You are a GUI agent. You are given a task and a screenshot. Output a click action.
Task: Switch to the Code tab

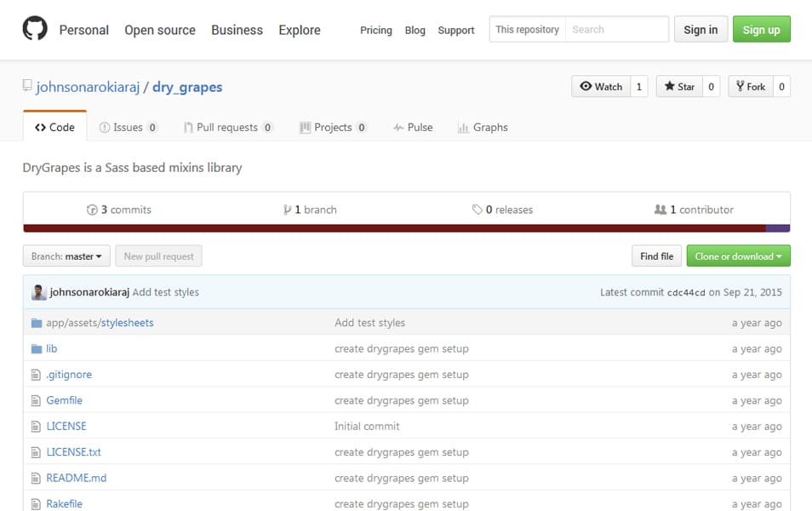pos(54,127)
